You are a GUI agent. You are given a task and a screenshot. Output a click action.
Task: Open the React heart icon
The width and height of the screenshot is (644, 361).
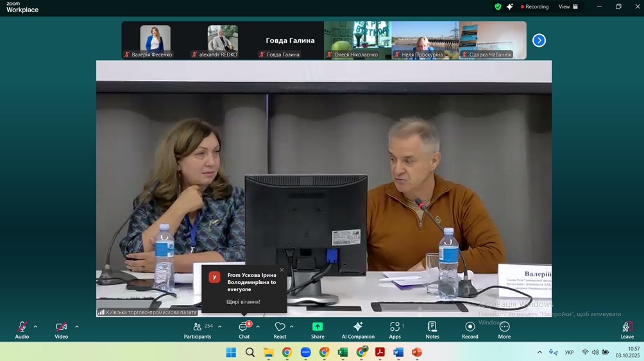click(280, 327)
